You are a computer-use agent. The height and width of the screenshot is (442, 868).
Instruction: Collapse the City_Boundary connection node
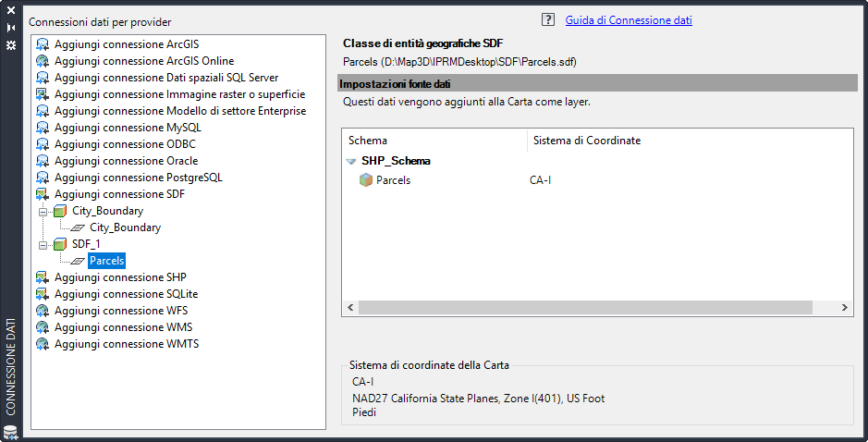pos(43,211)
